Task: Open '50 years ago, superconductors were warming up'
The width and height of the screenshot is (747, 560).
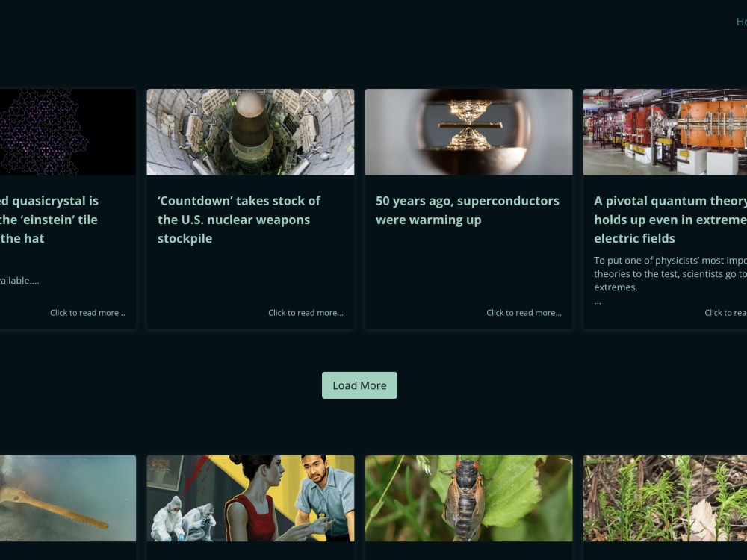Action: (x=468, y=210)
